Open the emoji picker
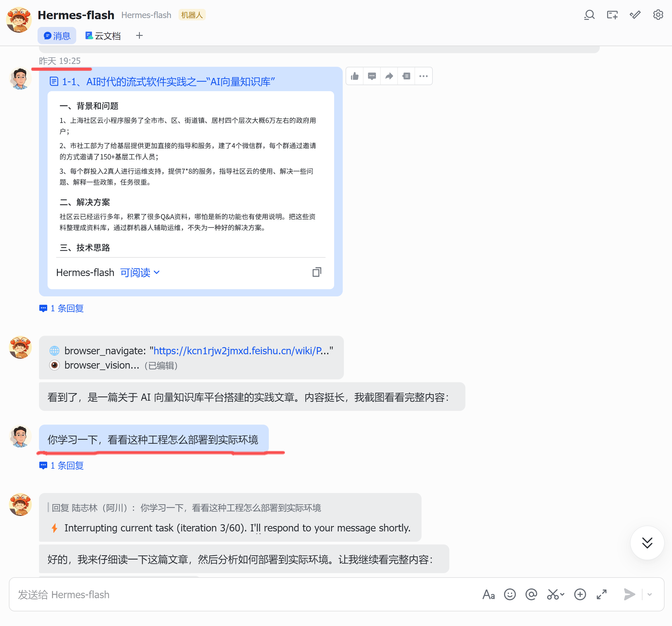Viewport: 672px width, 626px height. click(x=510, y=594)
